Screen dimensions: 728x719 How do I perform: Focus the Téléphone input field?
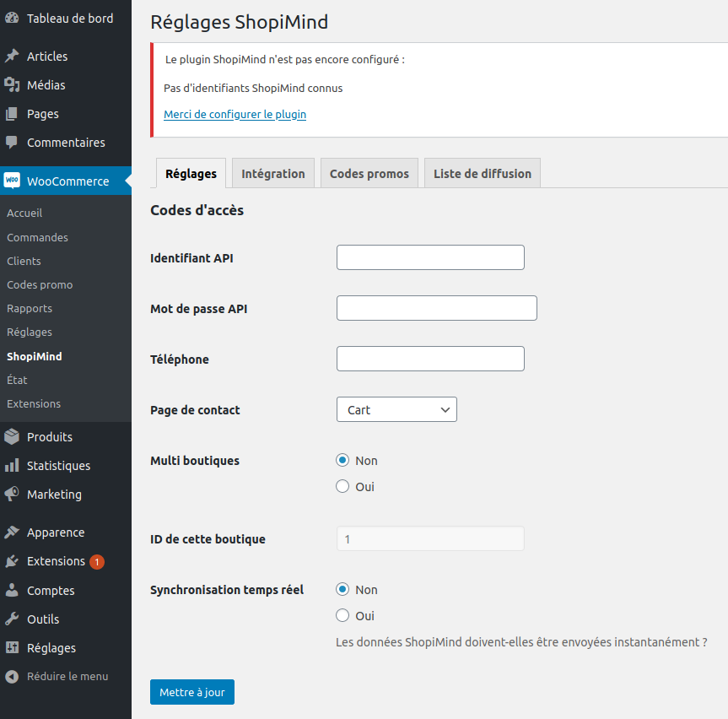point(430,359)
